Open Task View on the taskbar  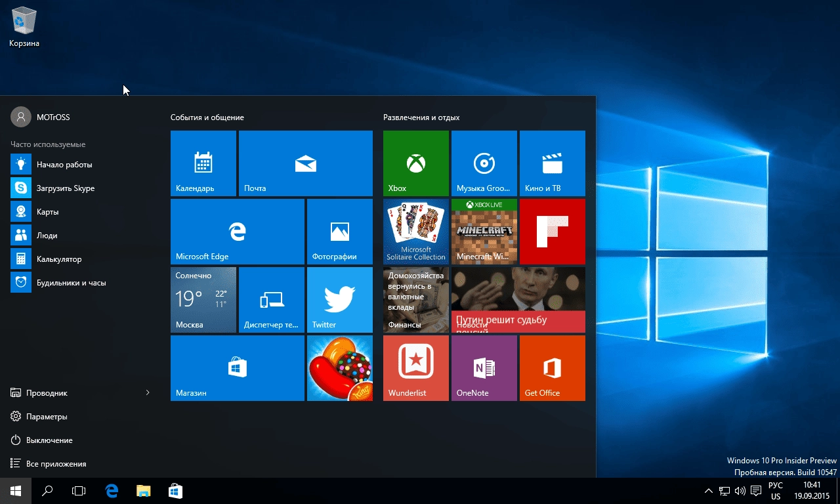click(79, 491)
